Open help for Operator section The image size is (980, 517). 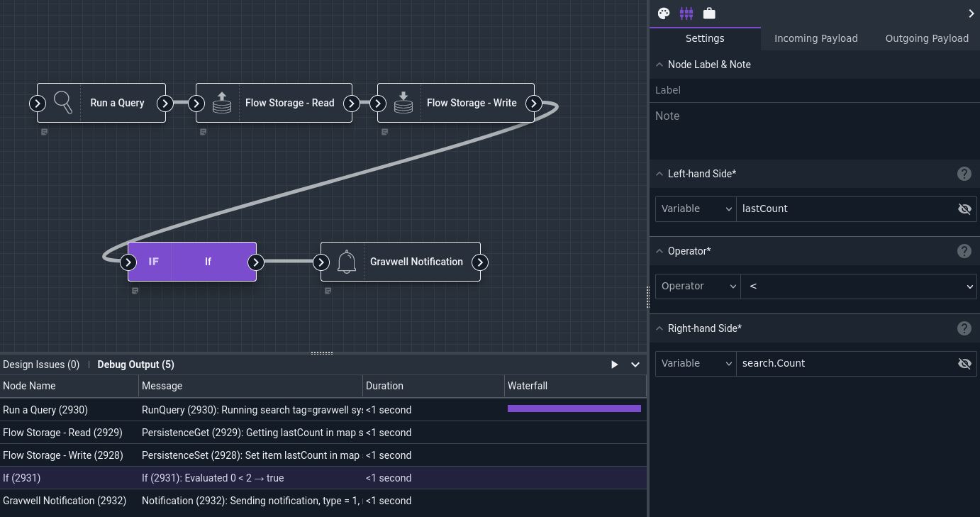[964, 251]
